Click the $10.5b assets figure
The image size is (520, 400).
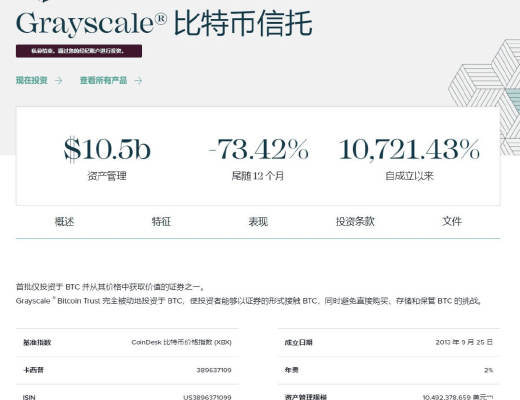point(107,150)
